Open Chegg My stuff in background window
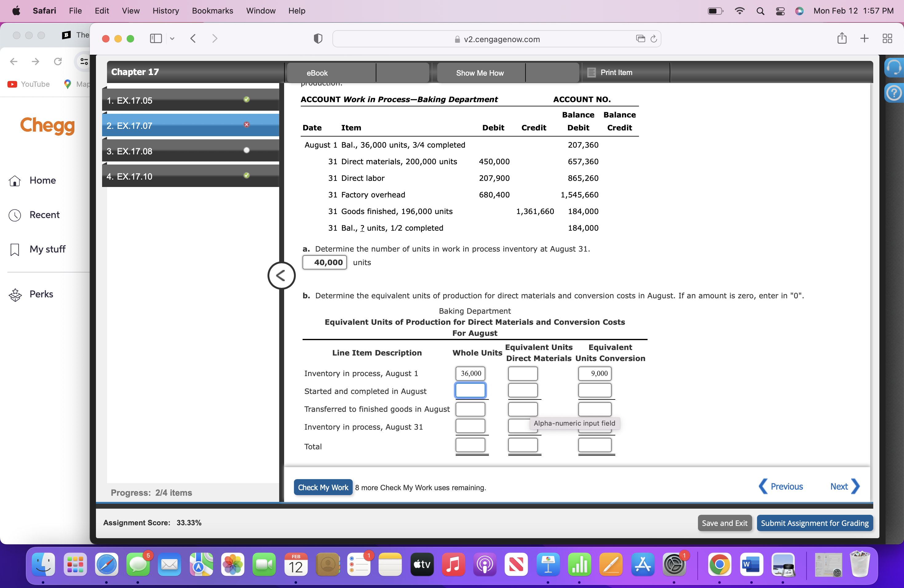Viewport: 904px width, 588px height. [37, 249]
